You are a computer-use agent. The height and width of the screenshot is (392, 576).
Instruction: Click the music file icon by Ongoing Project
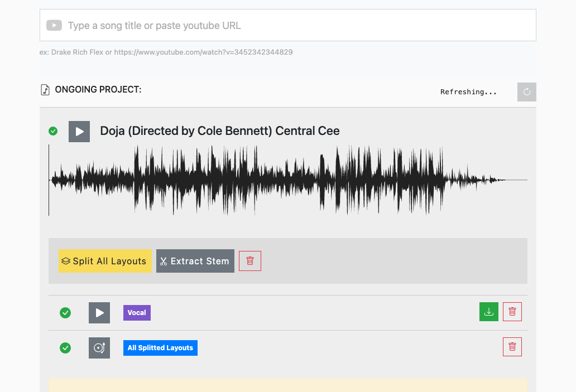45,90
